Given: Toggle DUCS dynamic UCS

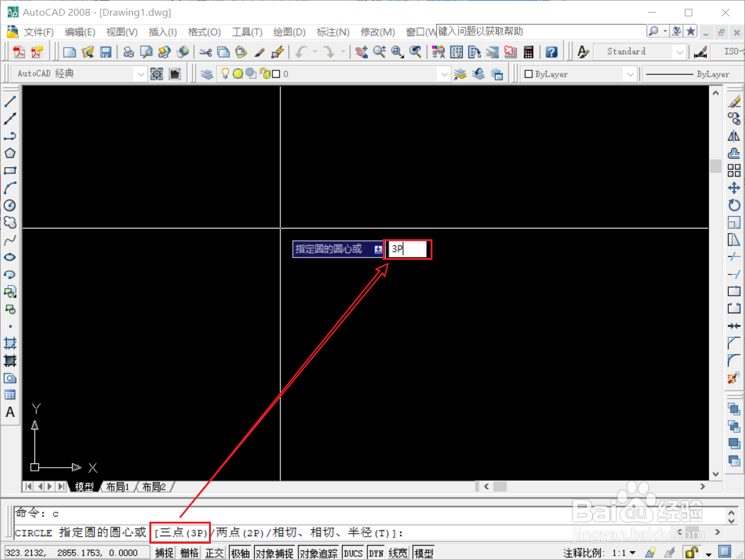Looking at the screenshot, I should pos(353,553).
